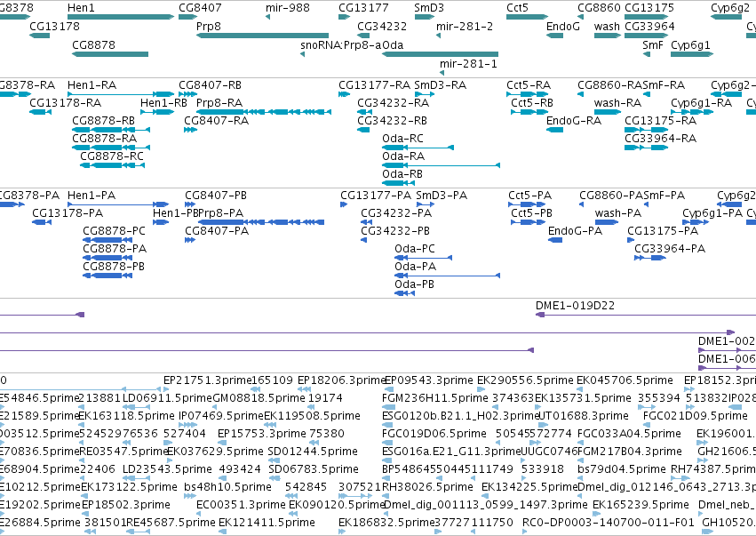
Task: Select the CG8878-RB transcript
Action: pyautogui.click(x=111, y=130)
